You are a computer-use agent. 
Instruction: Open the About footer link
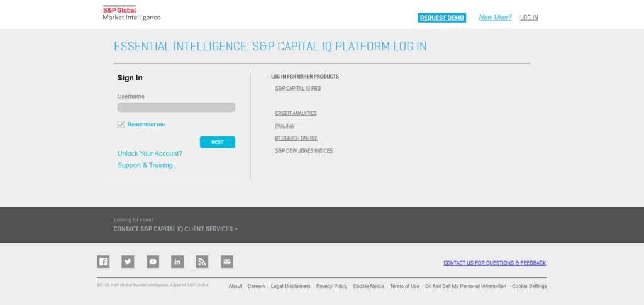(235, 286)
